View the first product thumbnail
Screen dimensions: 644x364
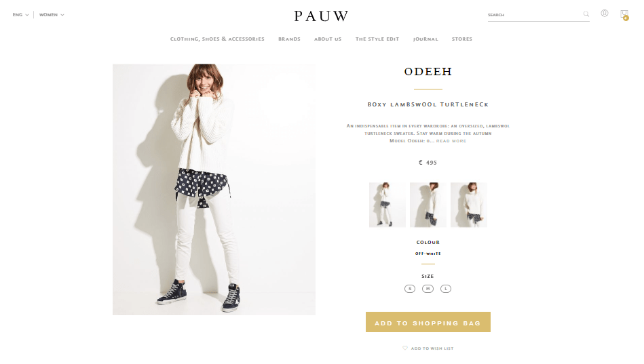click(x=387, y=205)
